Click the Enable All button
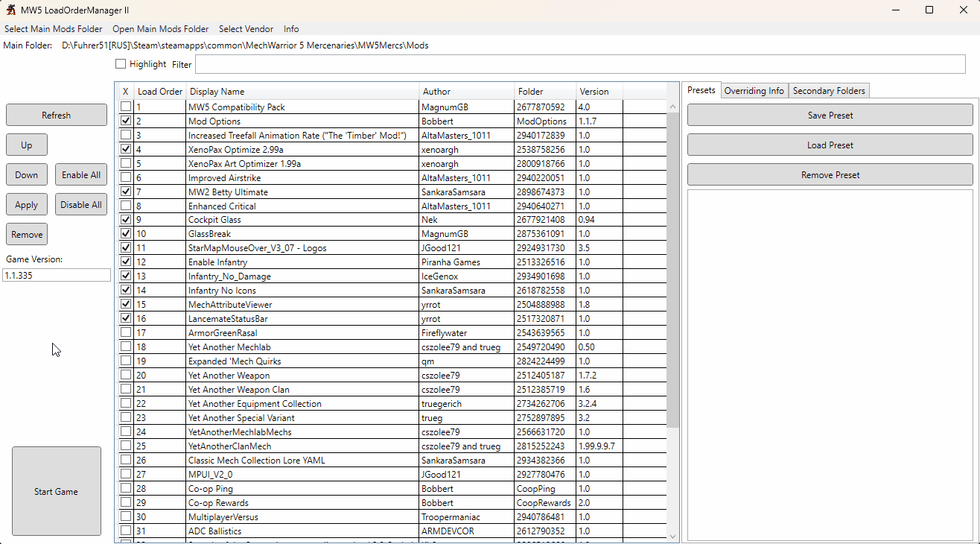The height and width of the screenshot is (544, 980). [81, 174]
